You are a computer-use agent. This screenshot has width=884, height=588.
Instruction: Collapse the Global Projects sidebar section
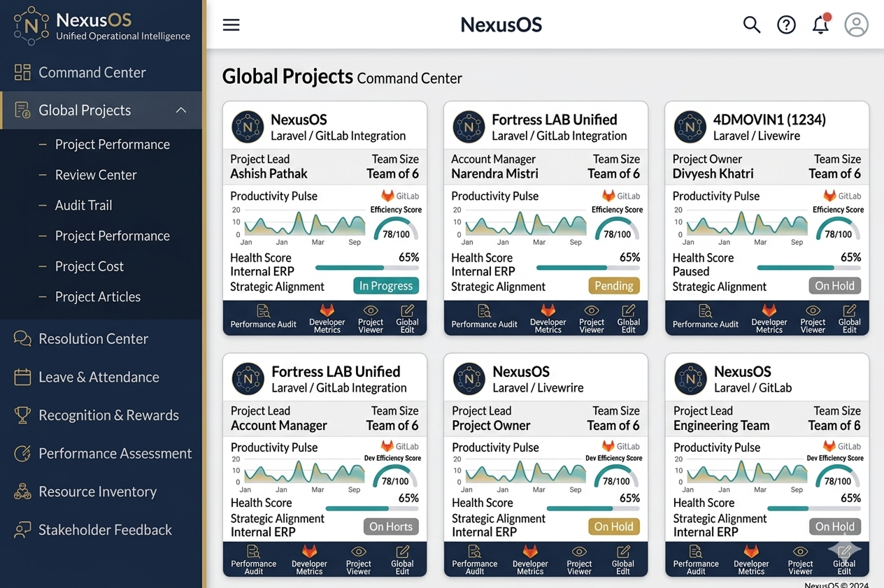coord(180,110)
